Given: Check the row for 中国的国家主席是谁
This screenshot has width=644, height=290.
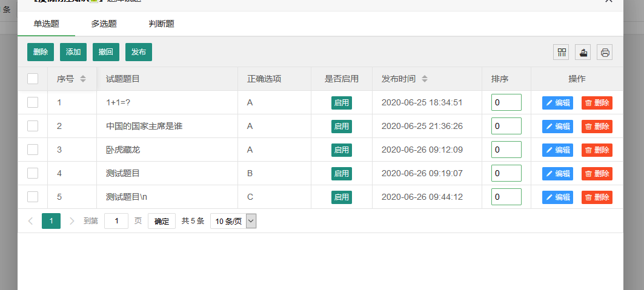Looking at the screenshot, I should click(33, 126).
